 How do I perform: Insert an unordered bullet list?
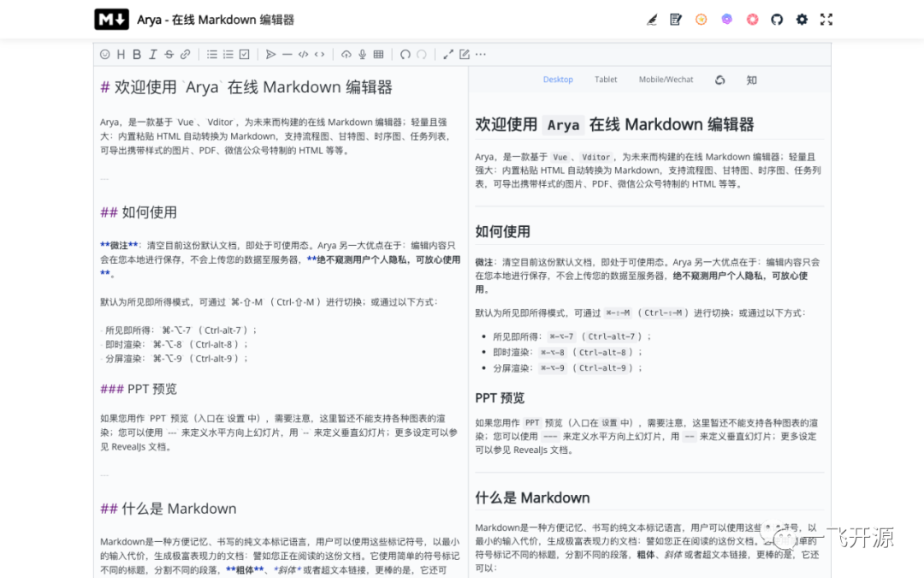[212, 54]
